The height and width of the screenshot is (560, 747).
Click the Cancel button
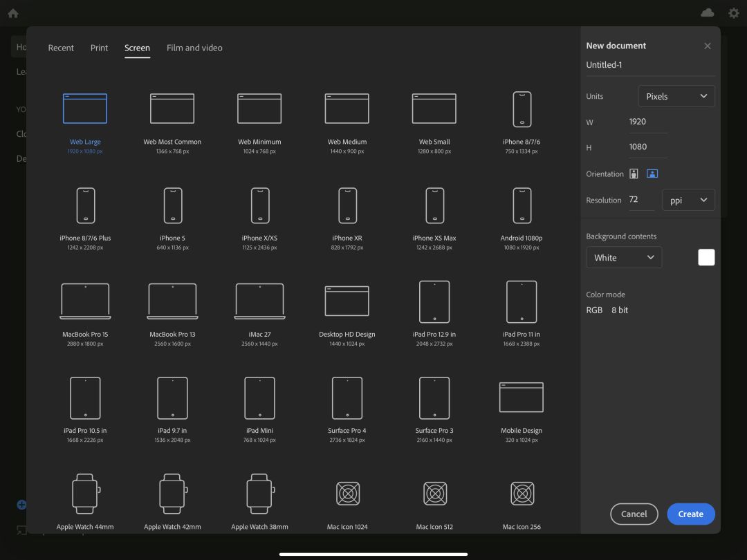(634, 514)
